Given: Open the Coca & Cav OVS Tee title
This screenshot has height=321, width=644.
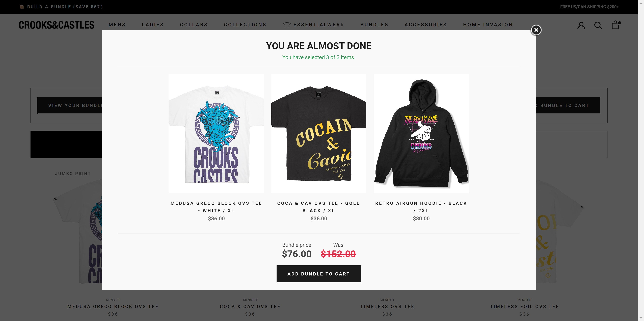Looking at the screenshot, I should click(x=250, y=307).
